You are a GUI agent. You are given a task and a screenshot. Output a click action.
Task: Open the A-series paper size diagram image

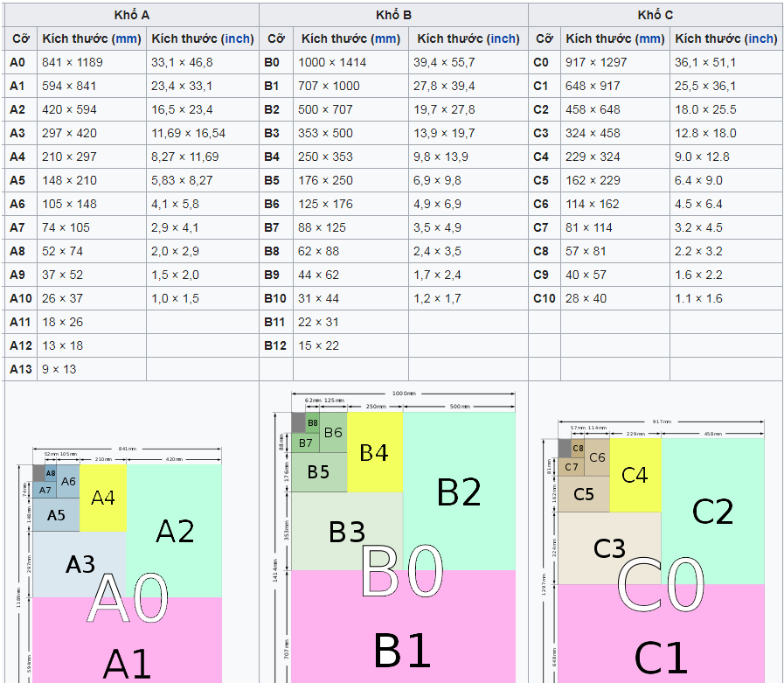point(120,563)
